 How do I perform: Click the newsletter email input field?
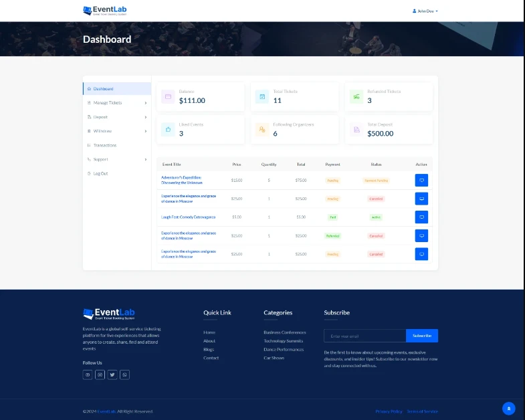(x=364, y=336)
